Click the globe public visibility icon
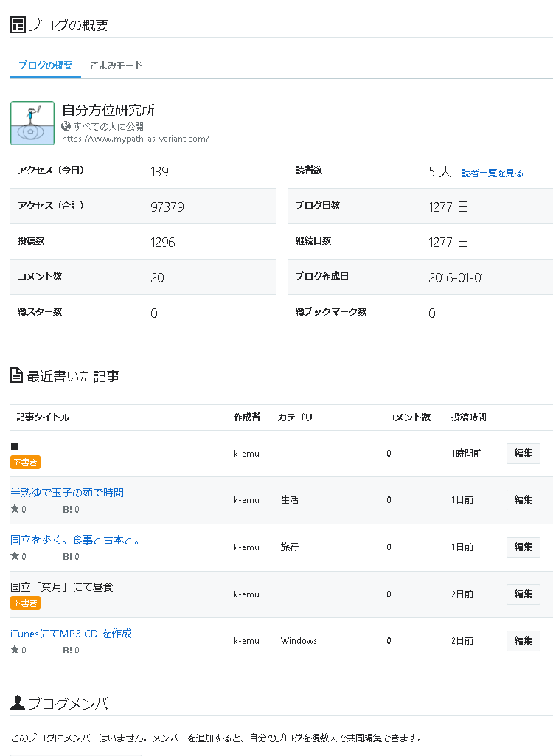The height and width of the screenshot is (756, 553). [x=66, y=126]
